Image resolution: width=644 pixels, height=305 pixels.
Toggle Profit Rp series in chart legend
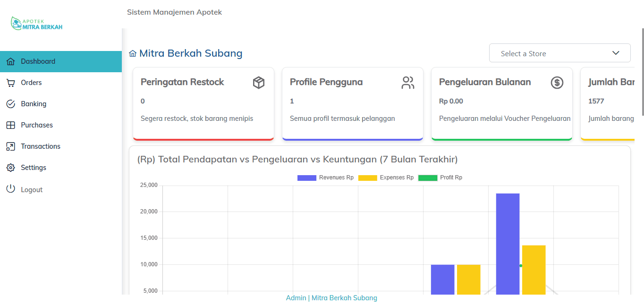(x=441, y=178)
